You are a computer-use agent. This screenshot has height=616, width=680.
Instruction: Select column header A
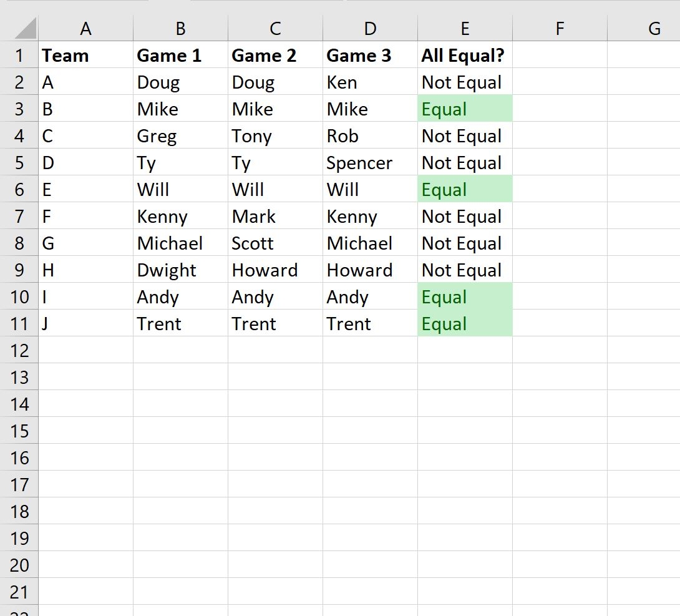click(x=85, y=28)
